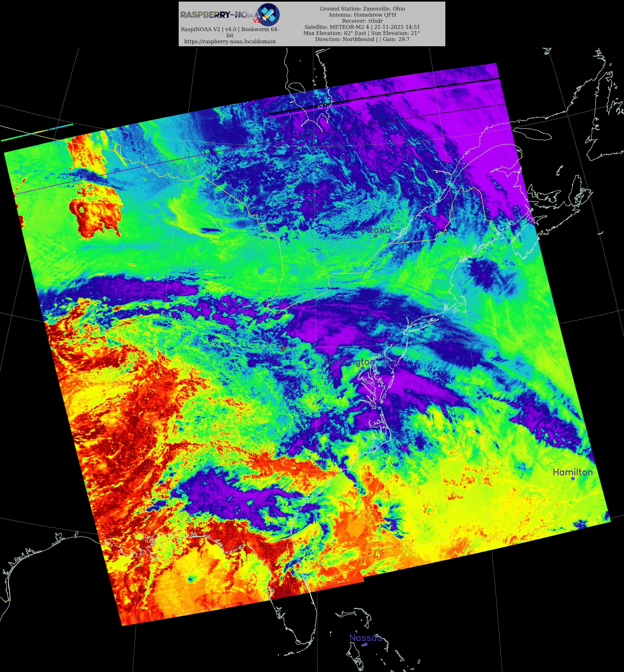Click the satellite icon in the Raspberry-NOAA logo
Viewport: 624px width, 672px height.
pyautogui.click(x=268, y=14)
